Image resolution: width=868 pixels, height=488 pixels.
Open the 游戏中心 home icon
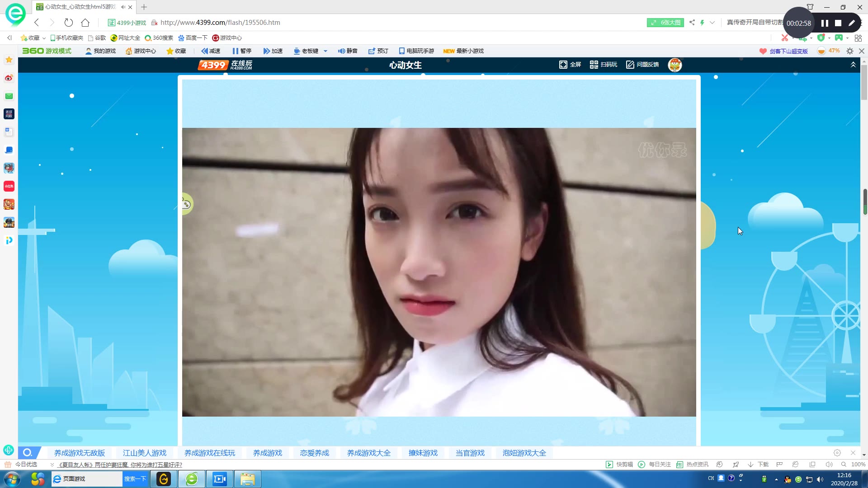coord(141,51)
